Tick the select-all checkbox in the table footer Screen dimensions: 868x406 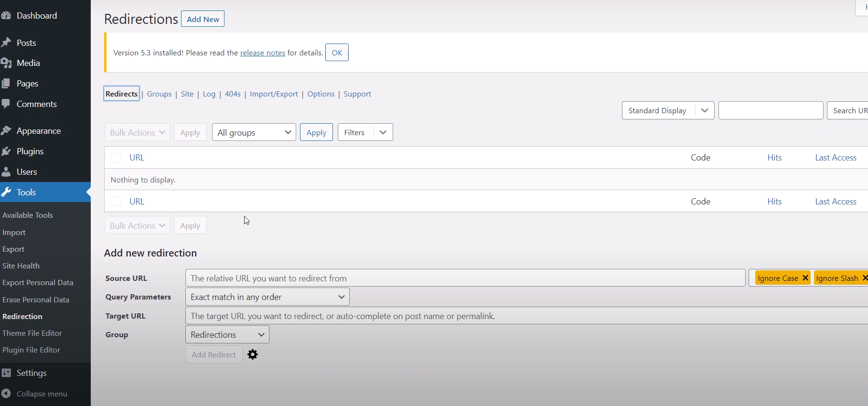click(116, 202)
